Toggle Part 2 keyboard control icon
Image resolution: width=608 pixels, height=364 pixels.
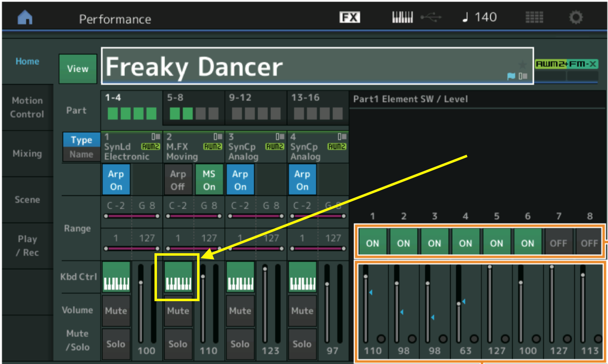click(178, 276)
